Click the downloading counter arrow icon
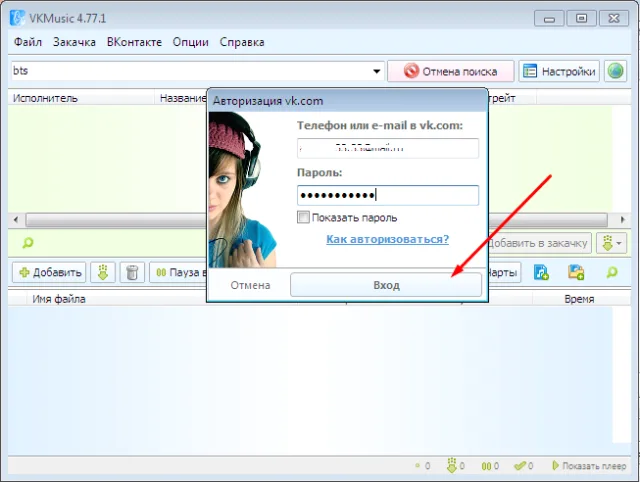The width and height of the screenshot is (640, 482). click(451, 465)
